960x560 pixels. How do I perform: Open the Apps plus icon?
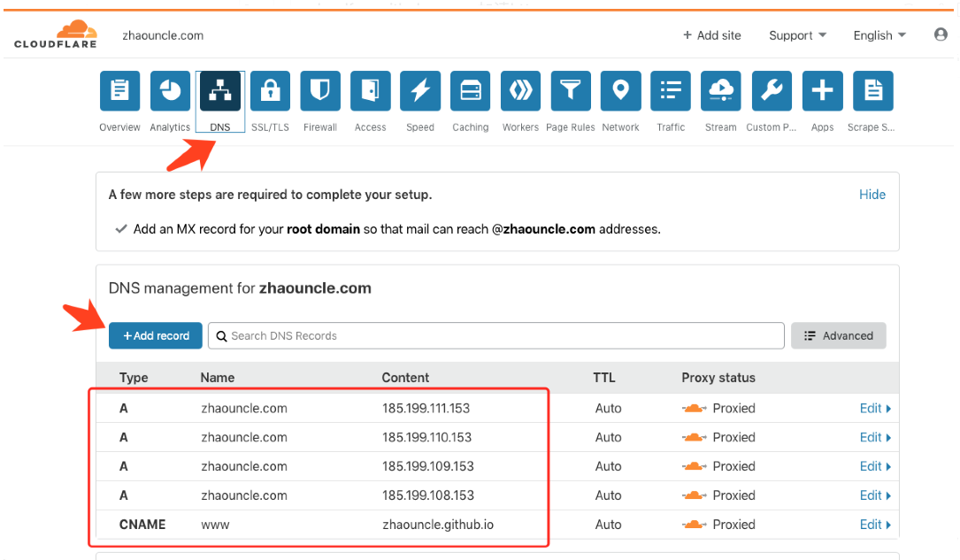(x=822, y=91)
